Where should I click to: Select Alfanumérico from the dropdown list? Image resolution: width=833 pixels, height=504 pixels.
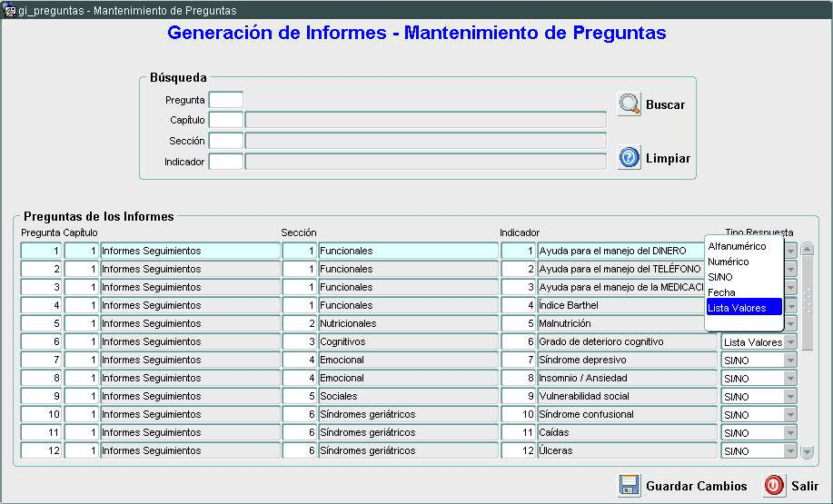737,246
